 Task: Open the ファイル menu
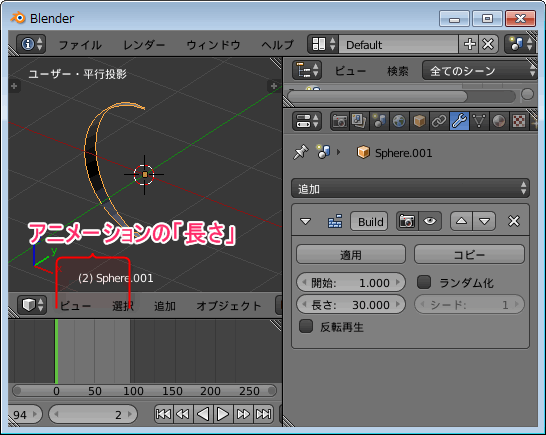[80, 45]
